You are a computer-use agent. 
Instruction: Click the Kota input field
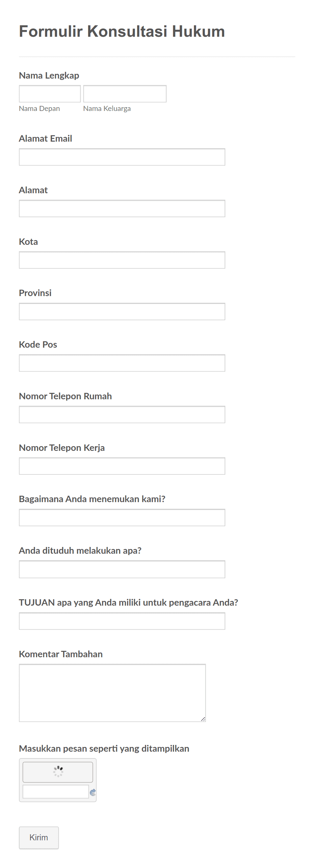pos(122,260)
